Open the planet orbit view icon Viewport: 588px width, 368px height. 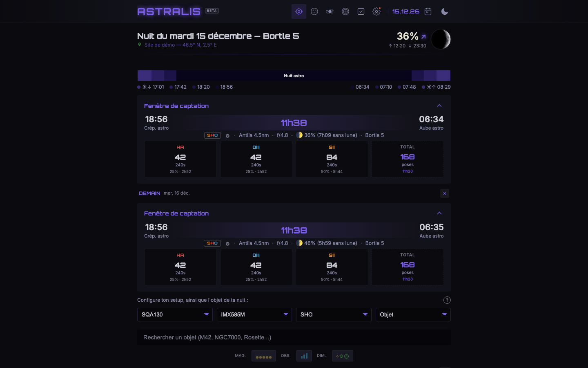point(330,11)
